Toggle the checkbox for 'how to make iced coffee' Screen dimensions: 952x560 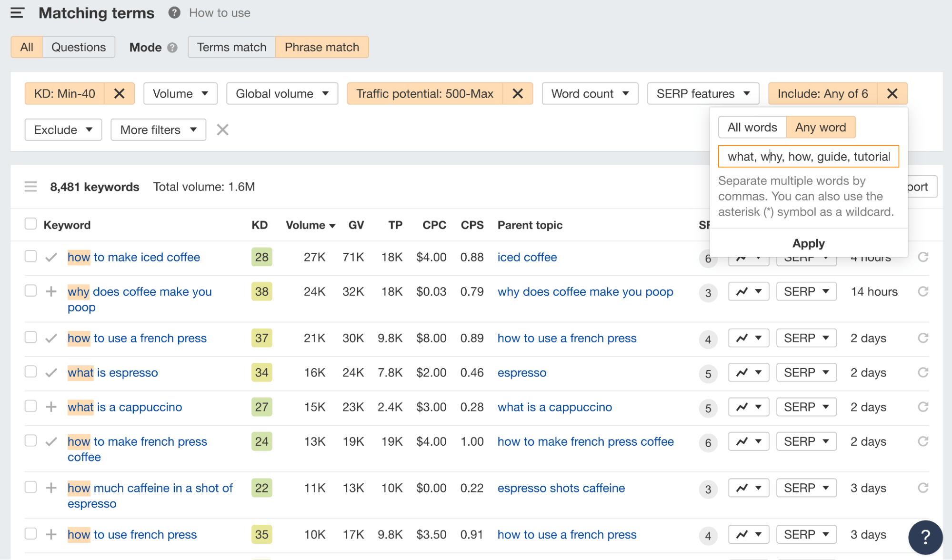tap(30, 257)
